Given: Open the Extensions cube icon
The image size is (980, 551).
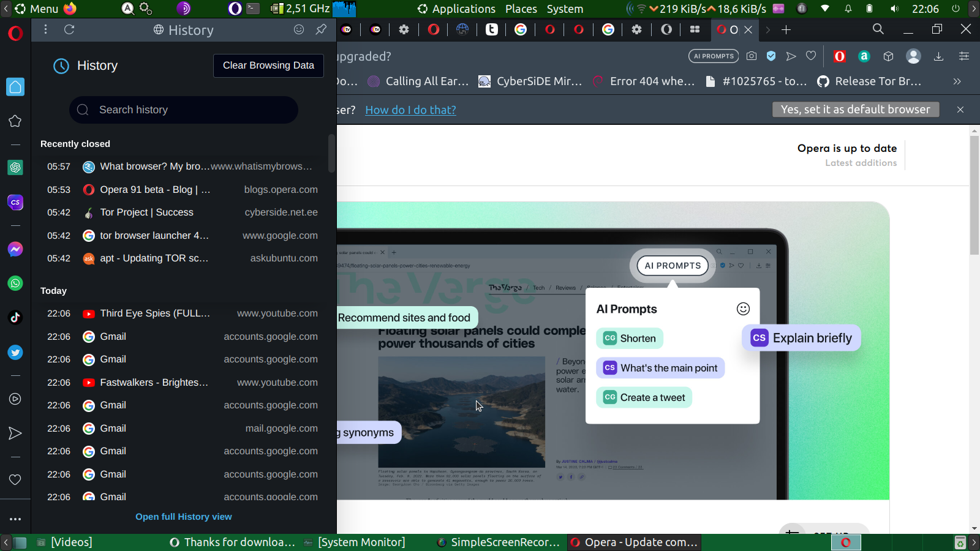Looking at the screenshot, I should 889,56.
